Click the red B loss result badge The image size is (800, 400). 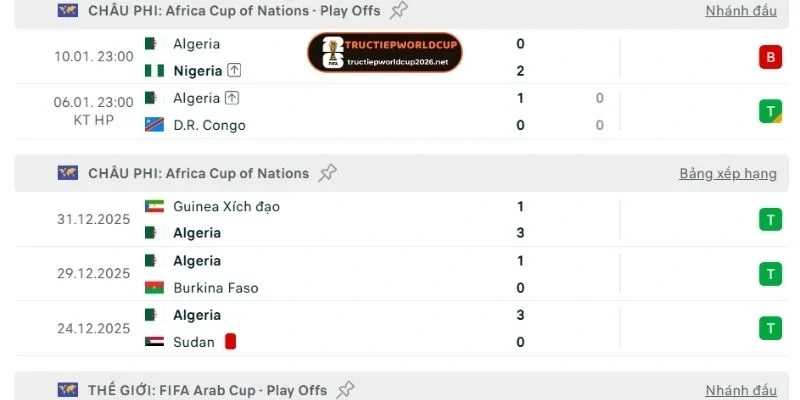click(x=770, y=57)
